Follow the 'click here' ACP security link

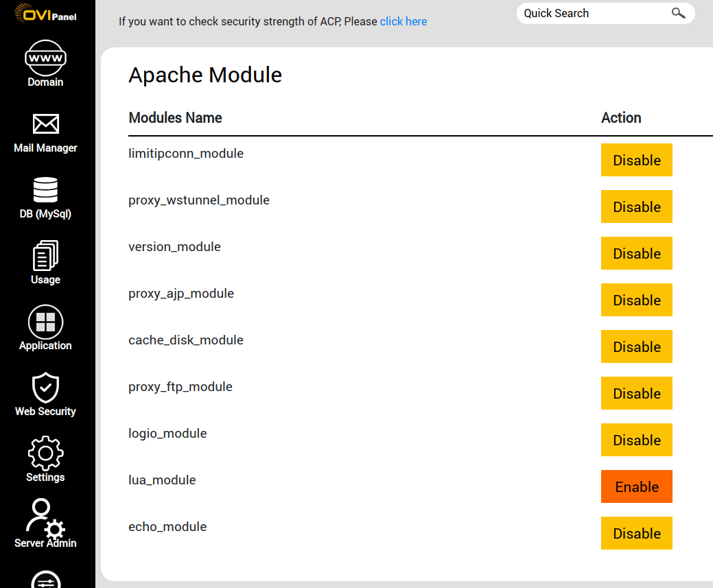(x=403, y=21)
